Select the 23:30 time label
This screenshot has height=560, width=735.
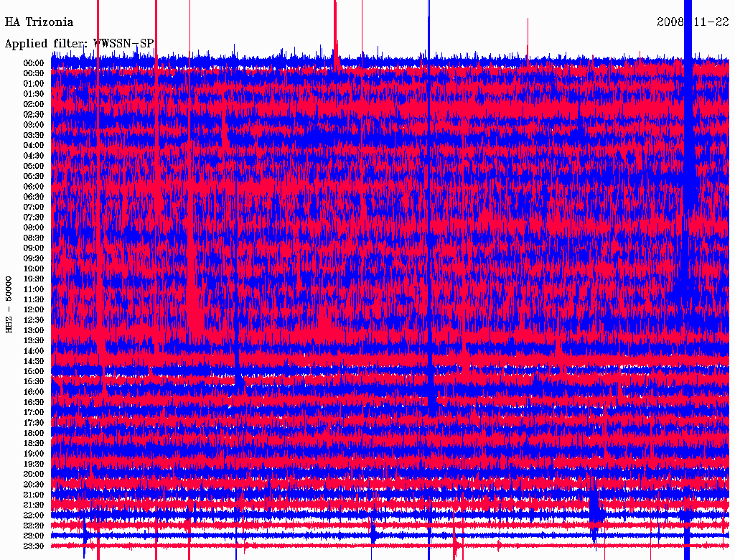coord(34,546)
